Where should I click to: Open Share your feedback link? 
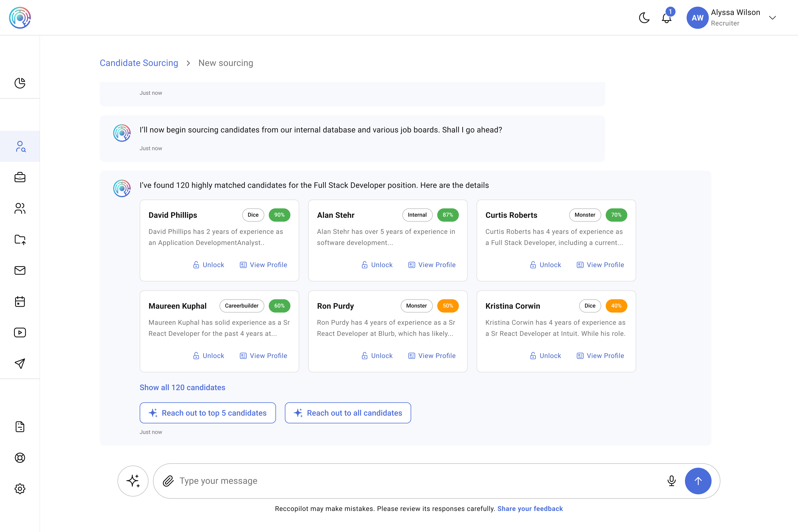[530, 509]
